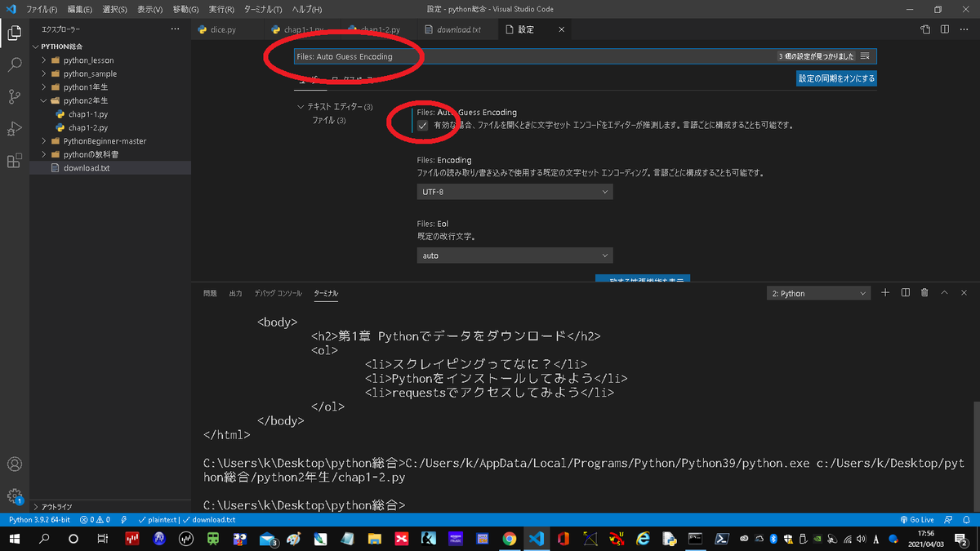The height and width of the screenshot is (551, 980).
Task: Click 設定の同期をオンにする button
Action: 836,78
